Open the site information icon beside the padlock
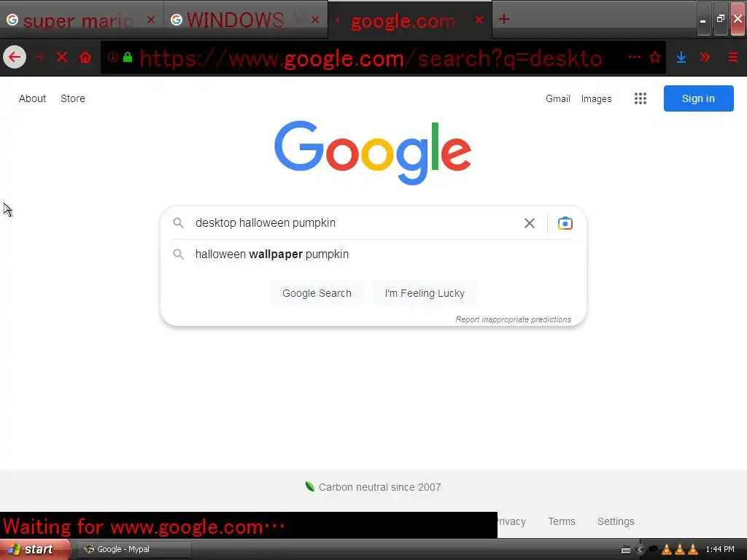This screenshot has width=747, height=560. tap(113, 57)
